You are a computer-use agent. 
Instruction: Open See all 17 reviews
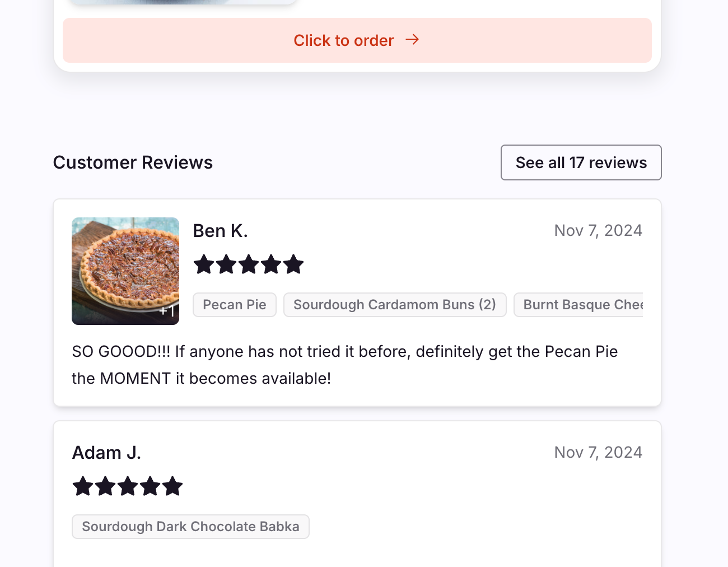tap(581, 162)
